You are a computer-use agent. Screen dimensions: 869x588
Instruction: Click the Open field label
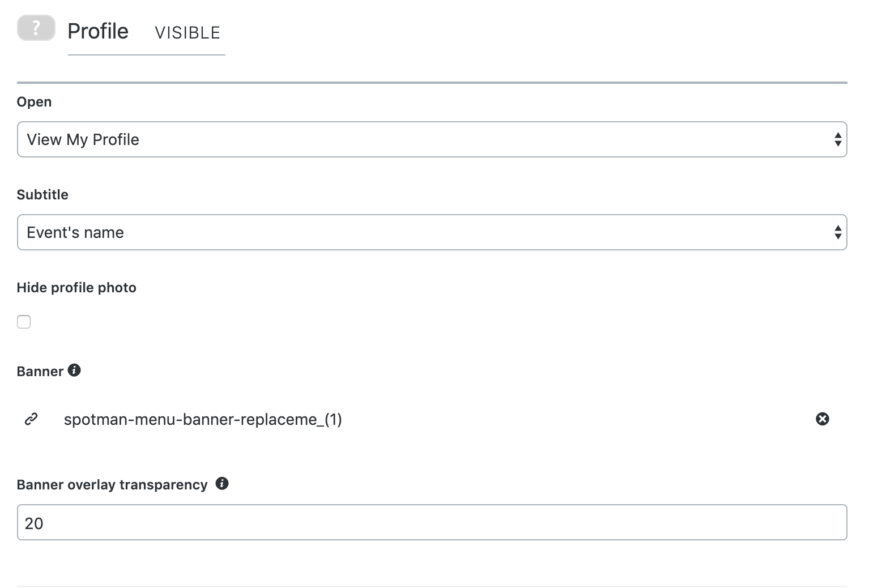[34, 102]
